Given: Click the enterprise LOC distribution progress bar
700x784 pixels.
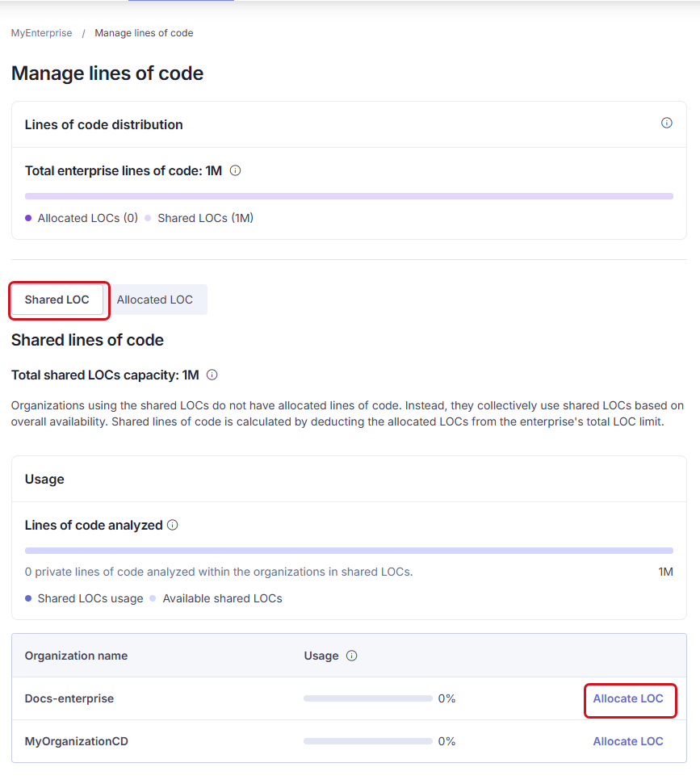Looking at the screenshot, I should [349, 195].
